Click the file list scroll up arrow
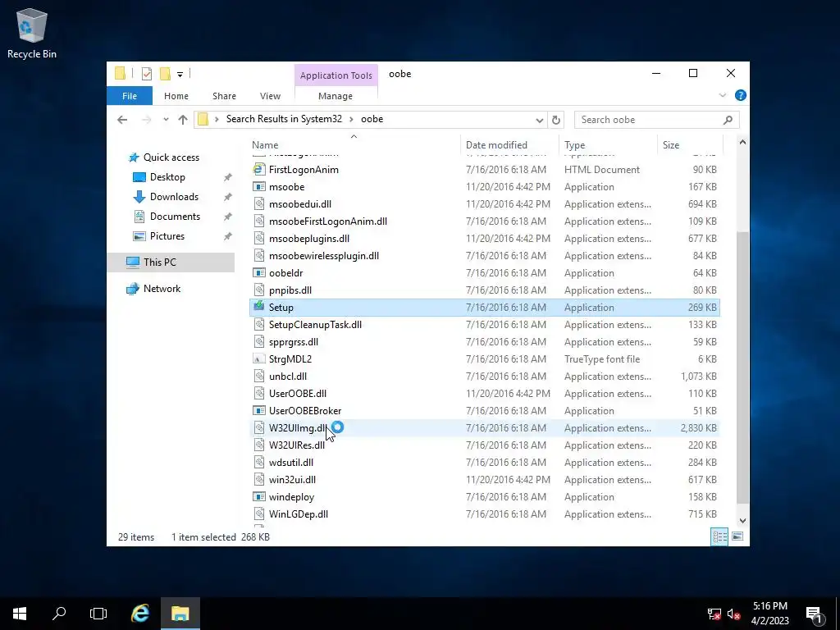The image size is (840, 630). click(x=742, y=142)
